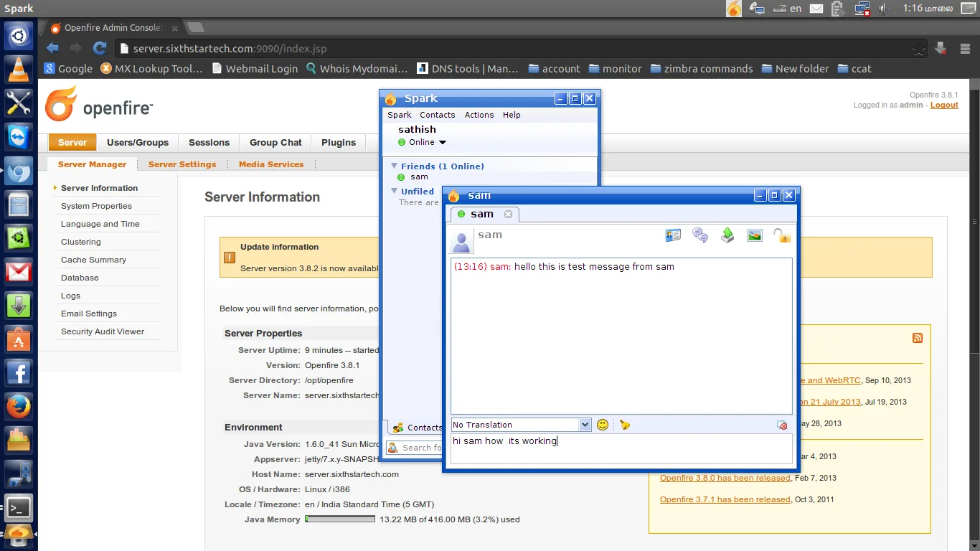Image resolution: width=980 pixels, height=551 pixels.
Task: Select contact sam in Spark friends list
Action: click(x=419, y=176)
